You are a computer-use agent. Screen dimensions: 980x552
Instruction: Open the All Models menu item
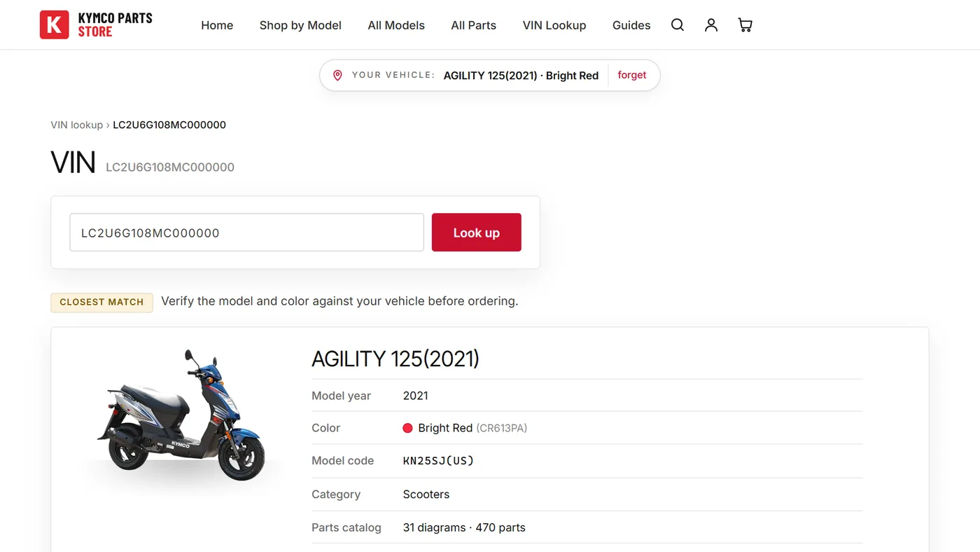396,25
